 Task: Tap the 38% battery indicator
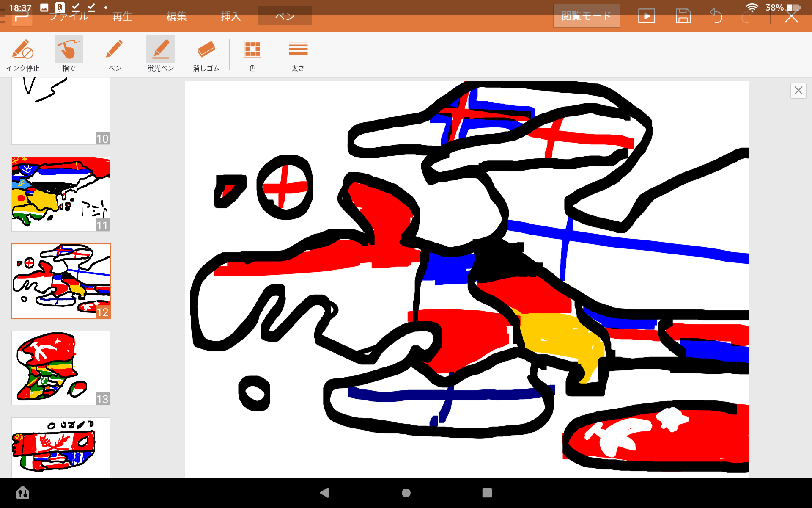coord(783,8)
